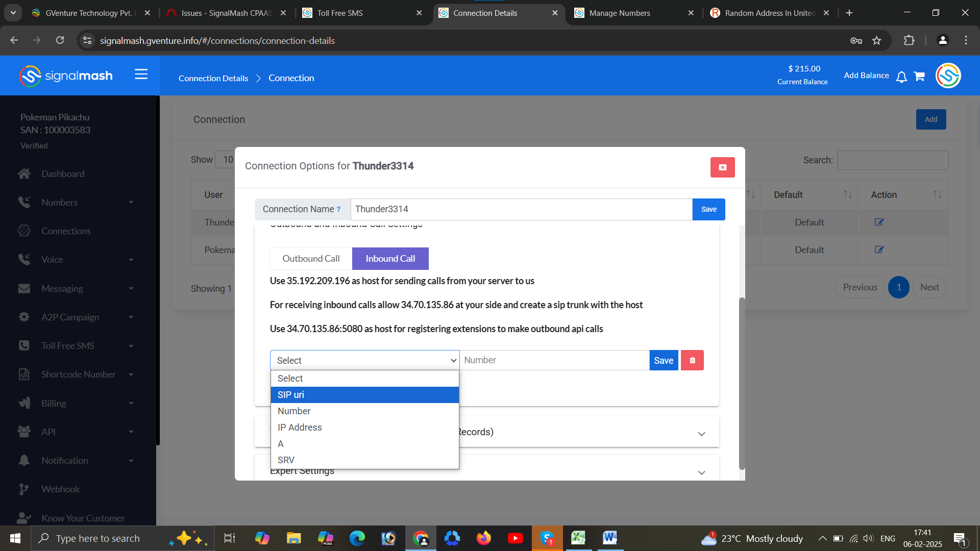
Task: Open the user profile avatar
Action: click(x=948, y=76)
